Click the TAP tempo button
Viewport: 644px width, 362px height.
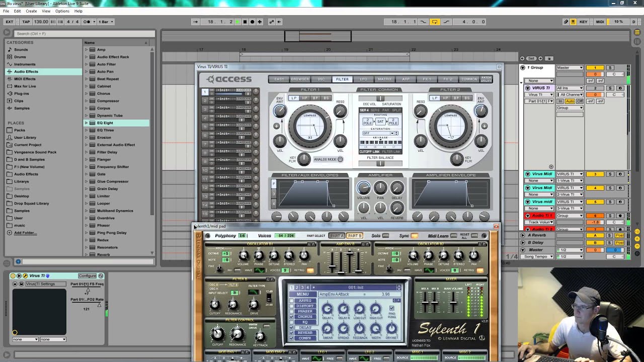tap(26, 22)
